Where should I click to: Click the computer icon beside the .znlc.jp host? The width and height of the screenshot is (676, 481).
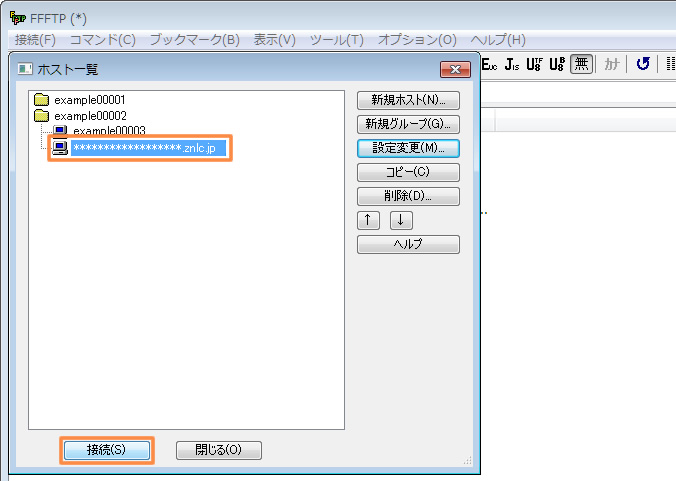click(x=60, y=148)
